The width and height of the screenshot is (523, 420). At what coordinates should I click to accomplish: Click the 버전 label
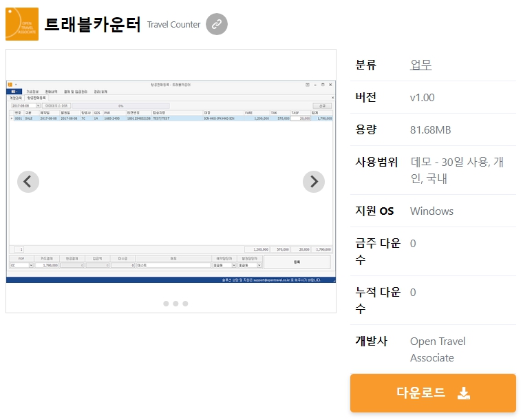[366, 97]
